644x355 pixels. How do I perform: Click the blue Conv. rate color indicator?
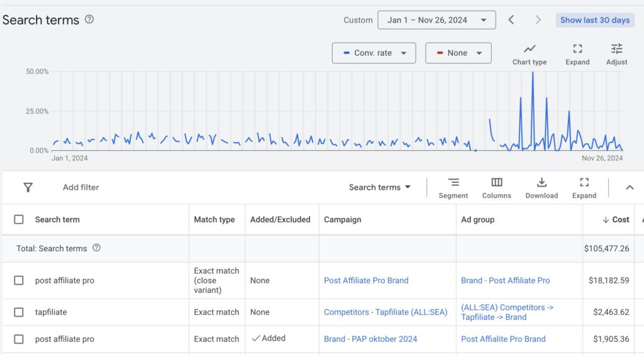pyautogui.click(x=347, y=53)
